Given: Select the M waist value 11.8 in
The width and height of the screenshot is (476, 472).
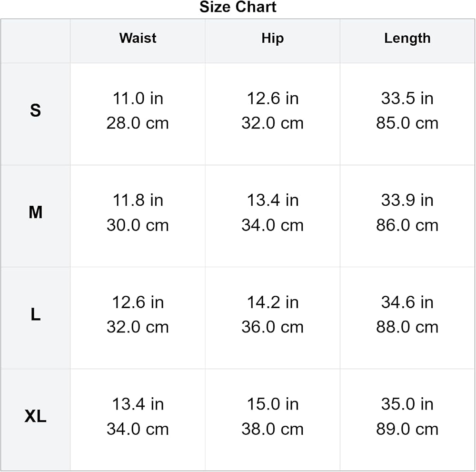Looking at the screenshot, I should click(x=138, y=200).
